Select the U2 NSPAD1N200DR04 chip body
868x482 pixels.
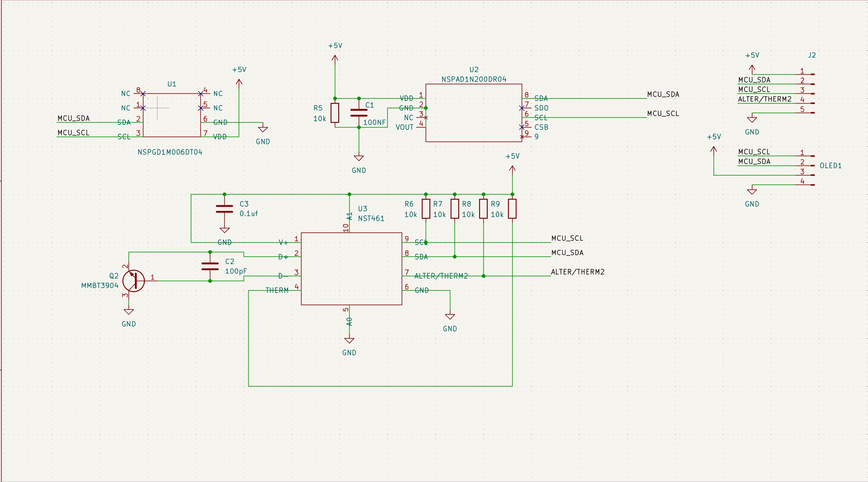473,113
